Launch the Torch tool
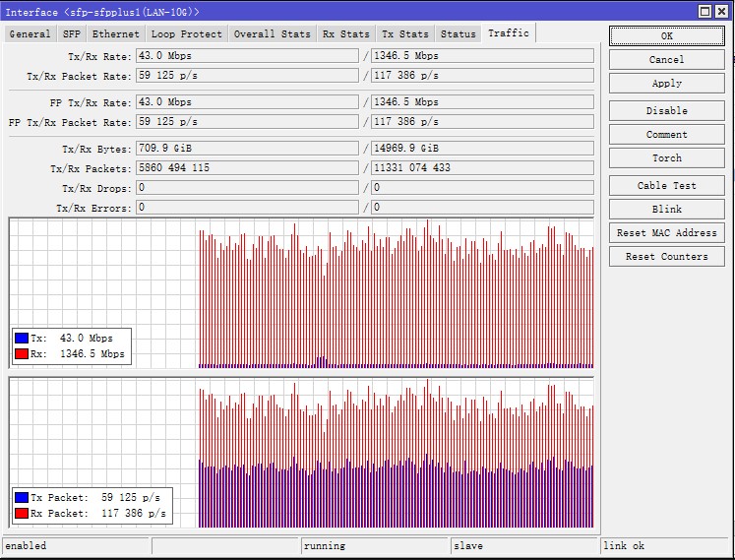 pyautogui.click(x=666, y=158)
